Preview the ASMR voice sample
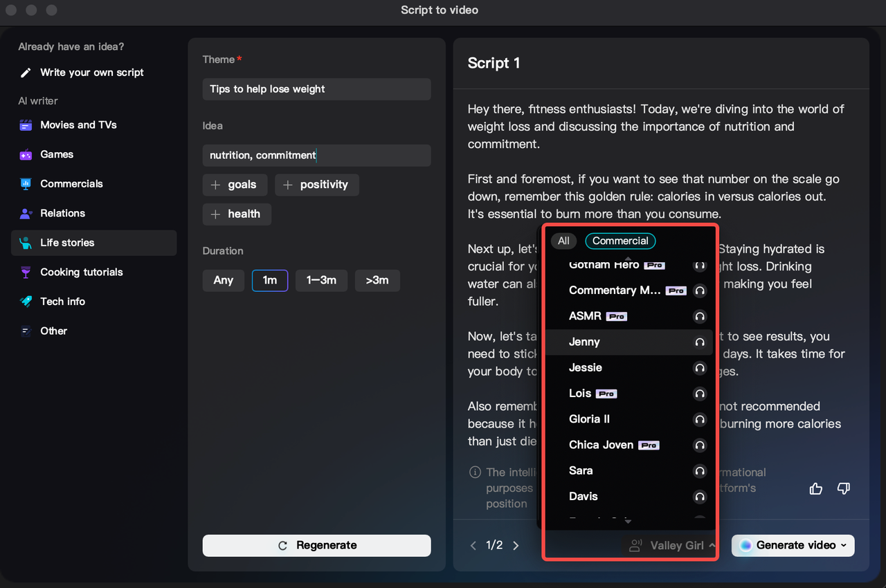The image size is (886, 588). (x=699, y=316)
